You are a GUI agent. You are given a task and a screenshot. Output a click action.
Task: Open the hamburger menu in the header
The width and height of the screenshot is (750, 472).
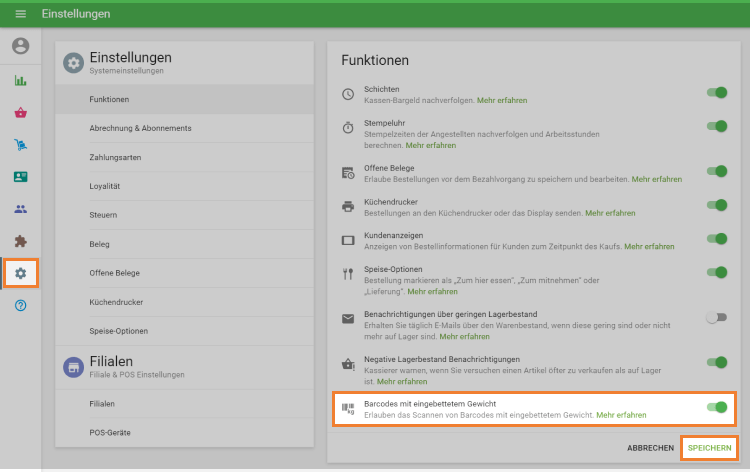20,14
